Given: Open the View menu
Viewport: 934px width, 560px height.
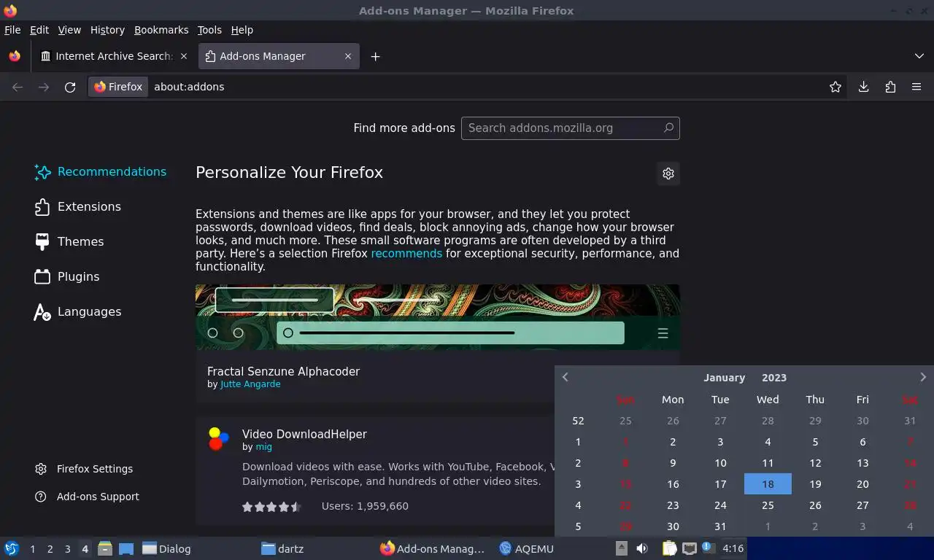Looking at the screenshot, I should 69,30.
